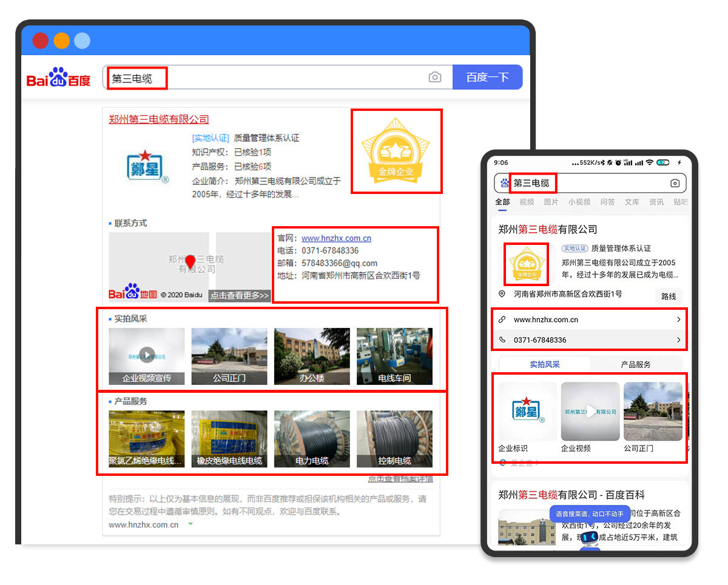The image size is (728, 585).
Task: Click the 鄭星 company logo in desktop result
Action: click(x=147, y=165)
